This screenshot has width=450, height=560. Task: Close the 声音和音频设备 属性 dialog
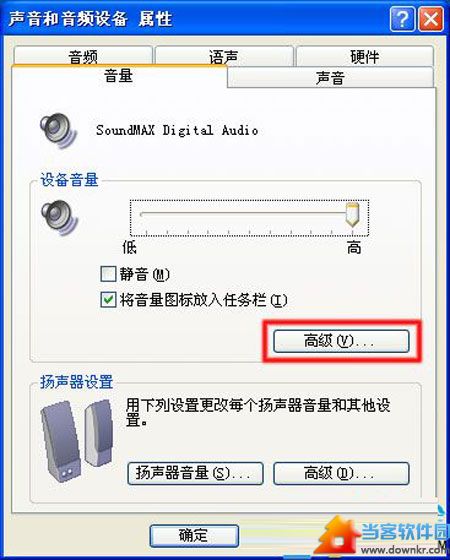[431, 18]
